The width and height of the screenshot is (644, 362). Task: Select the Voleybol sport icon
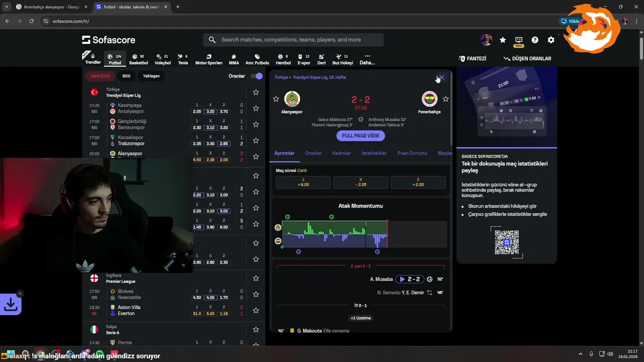coord(163,59)
